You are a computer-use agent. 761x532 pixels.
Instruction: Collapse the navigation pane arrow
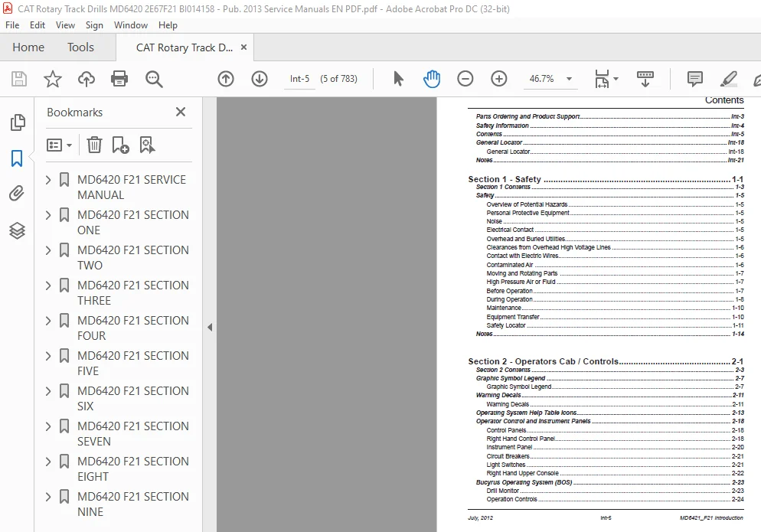(210, 327)
